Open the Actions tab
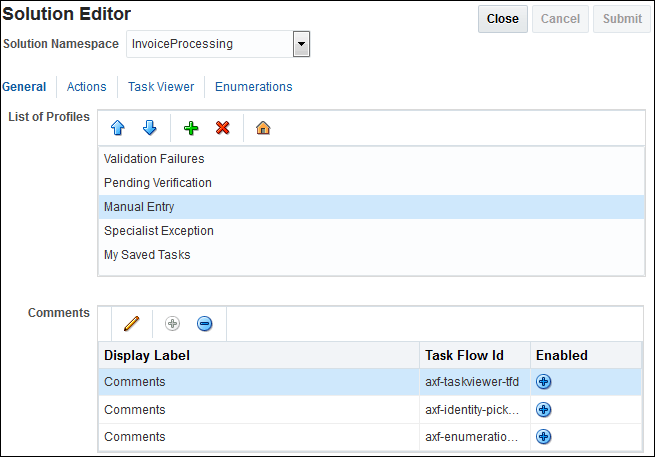The image size is (655, 457). pos(86,87)
